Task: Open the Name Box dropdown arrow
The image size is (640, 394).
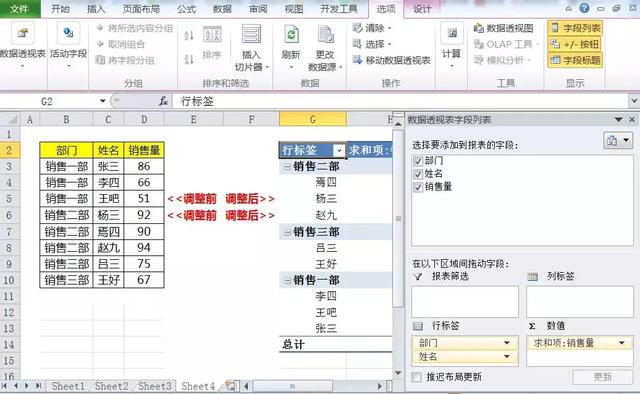Action: (x=102, y=101)
